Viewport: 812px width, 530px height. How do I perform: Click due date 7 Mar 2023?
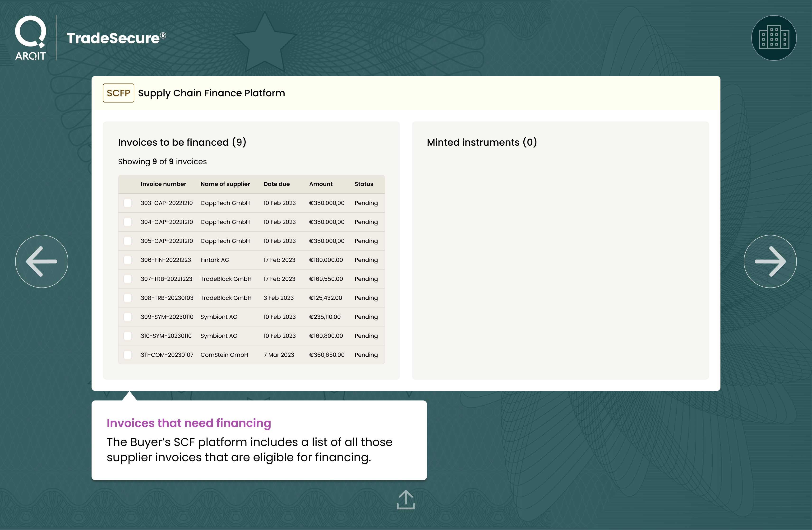(279, 355)
